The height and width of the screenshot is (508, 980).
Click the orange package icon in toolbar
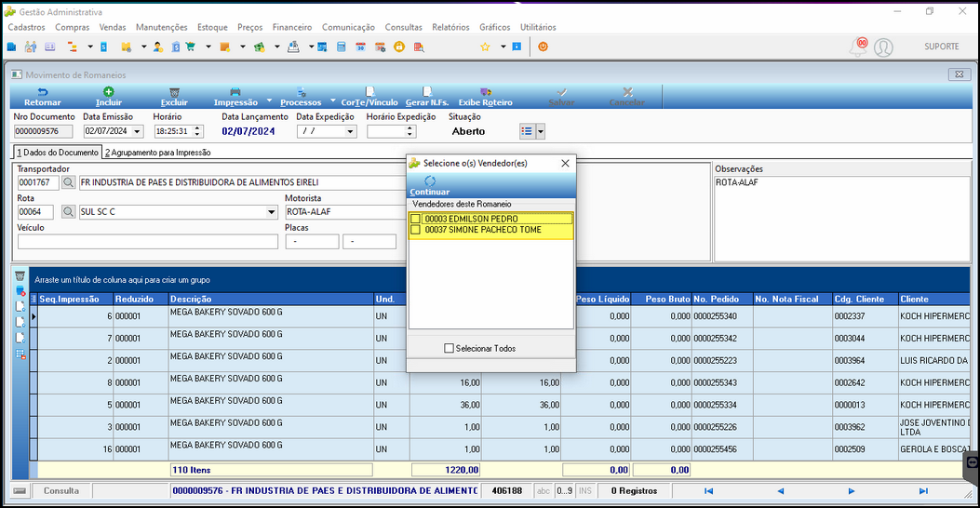point(225,47)
